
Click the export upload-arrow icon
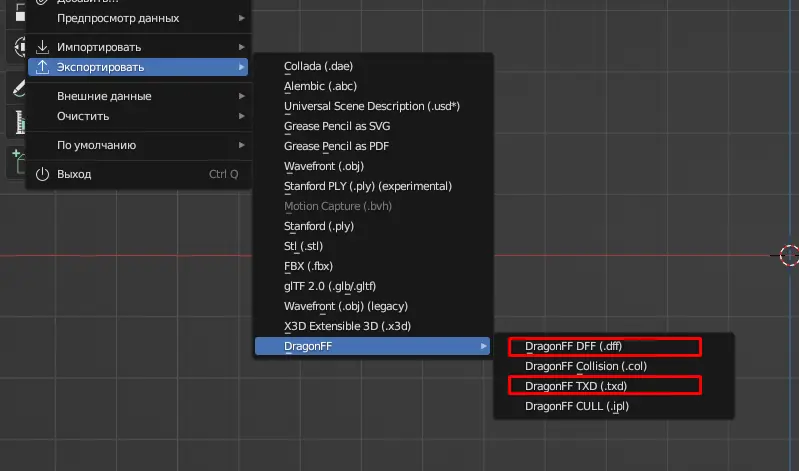42,67
